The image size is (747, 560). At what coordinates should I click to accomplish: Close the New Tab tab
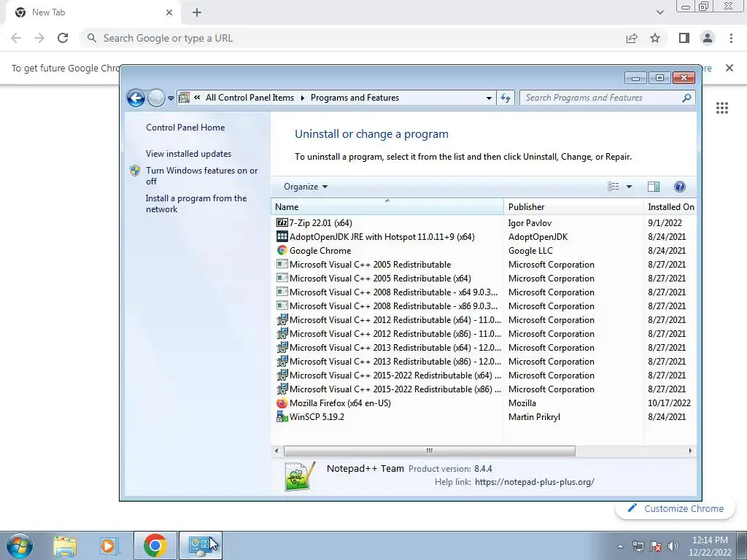click(169, 13)
